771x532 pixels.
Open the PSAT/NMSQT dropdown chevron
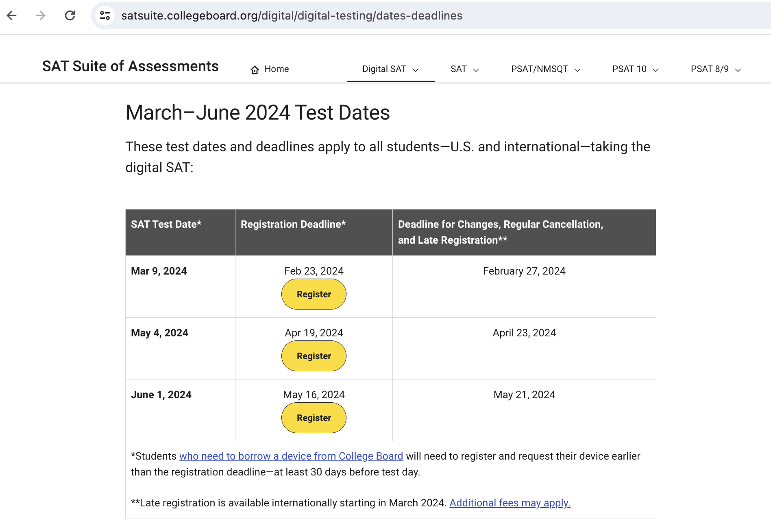click(x=577, y=70)
